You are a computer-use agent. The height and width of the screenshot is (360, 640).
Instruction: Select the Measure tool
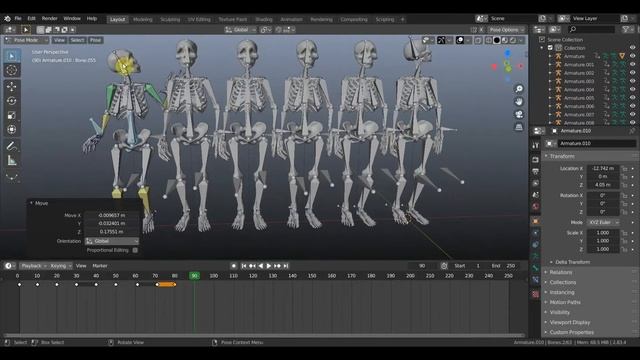pyautogui.click(x=12, y=160)
